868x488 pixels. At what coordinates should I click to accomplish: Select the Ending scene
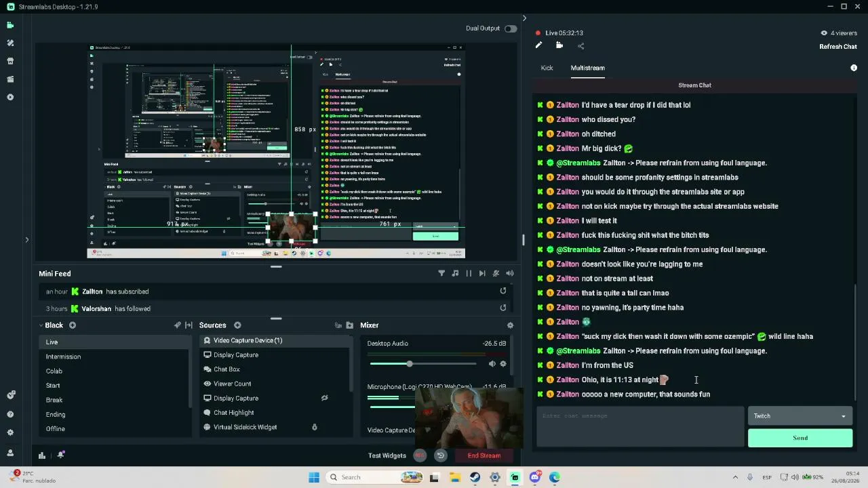click(115, 415)
